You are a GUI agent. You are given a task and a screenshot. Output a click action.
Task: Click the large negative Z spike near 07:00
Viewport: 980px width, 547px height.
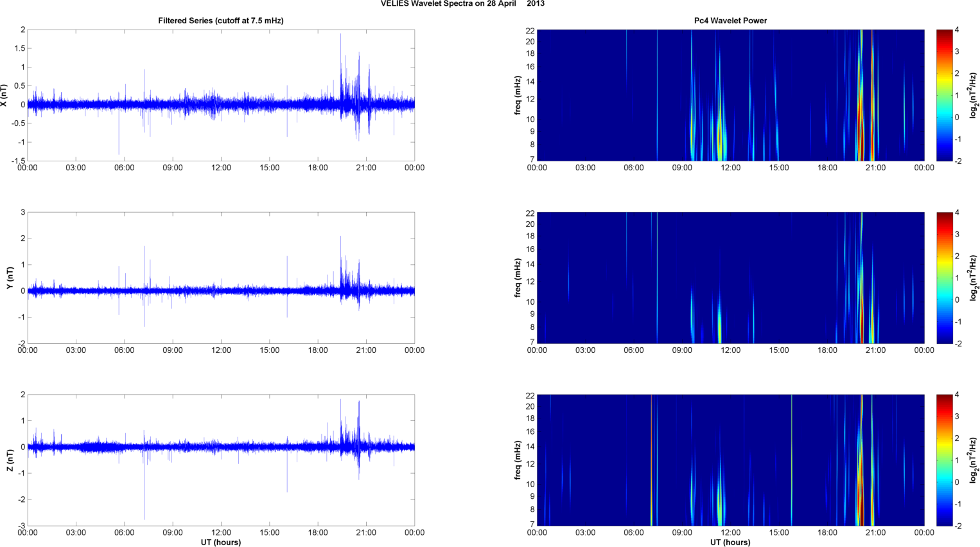pos(144,508)
